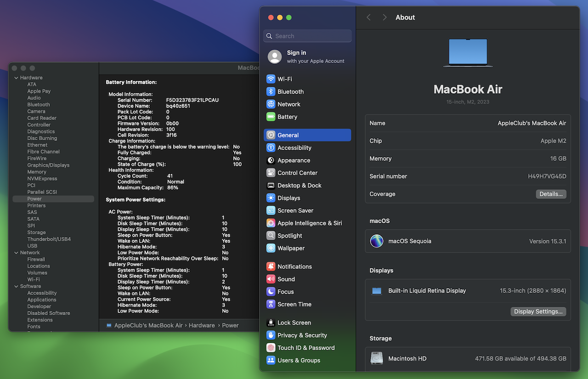Collapse the Software section in System Information

pos(16,286)
